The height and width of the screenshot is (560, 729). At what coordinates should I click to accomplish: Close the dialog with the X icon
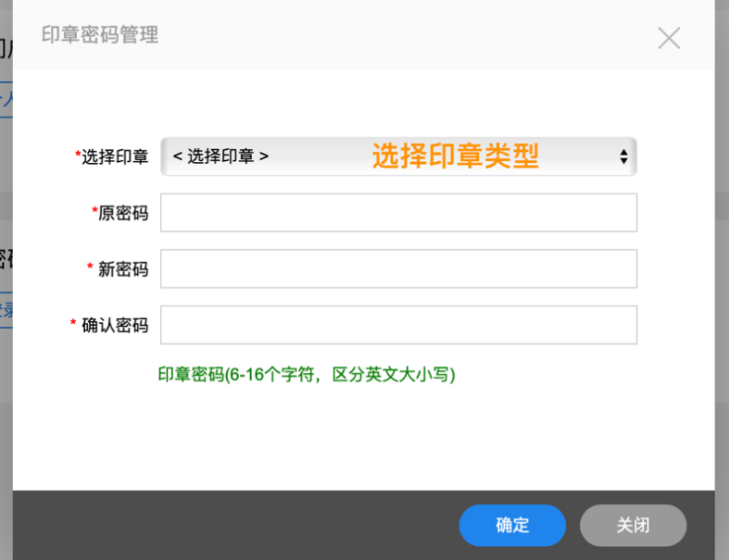669,38
